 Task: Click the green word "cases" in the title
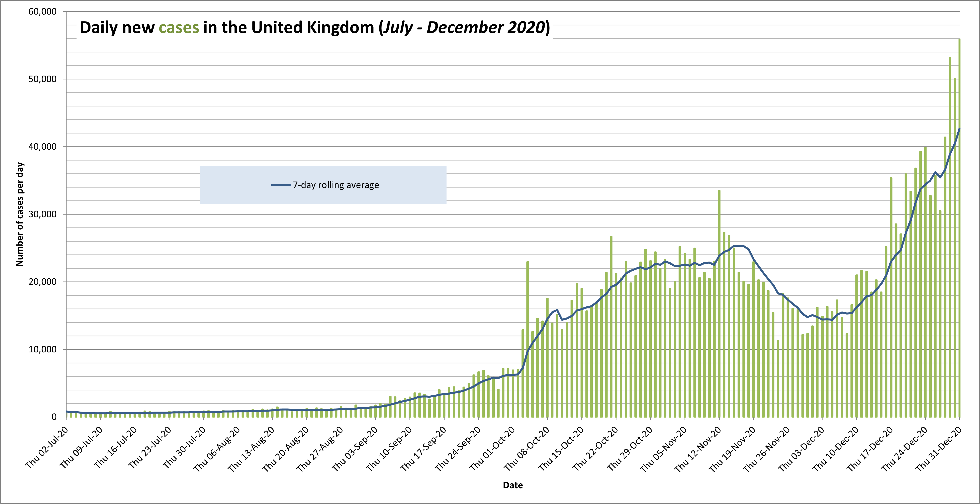tap(179, 28)
